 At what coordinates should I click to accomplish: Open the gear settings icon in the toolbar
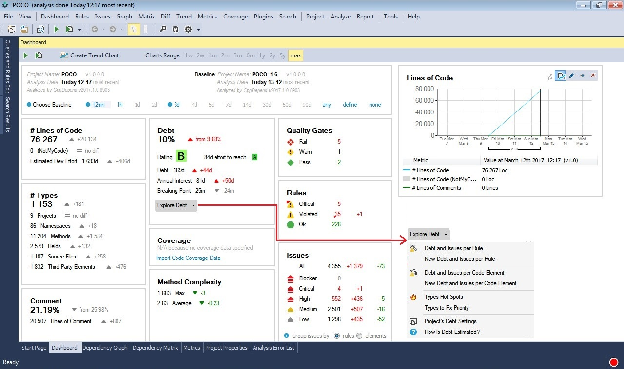tap(189, 29)
